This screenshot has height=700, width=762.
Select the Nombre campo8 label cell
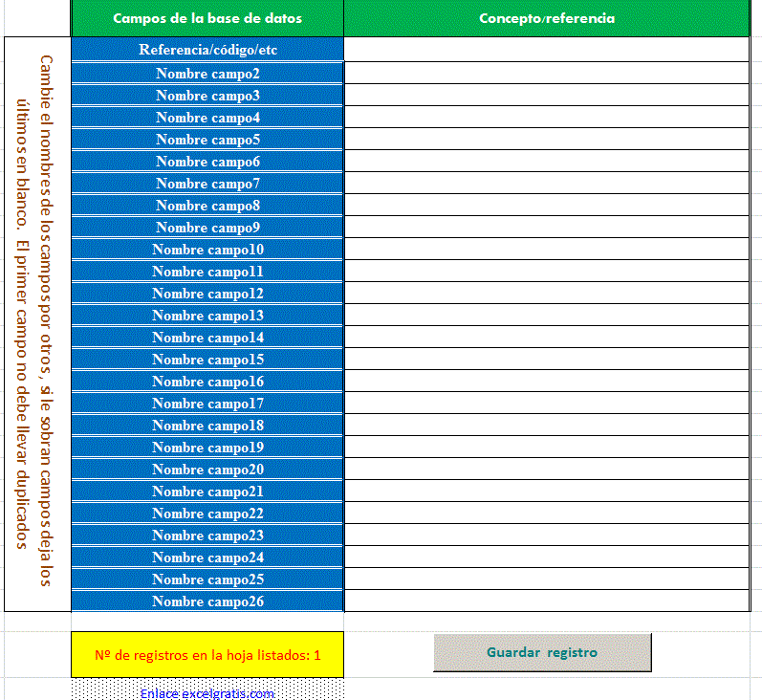[x=207, y=205]
